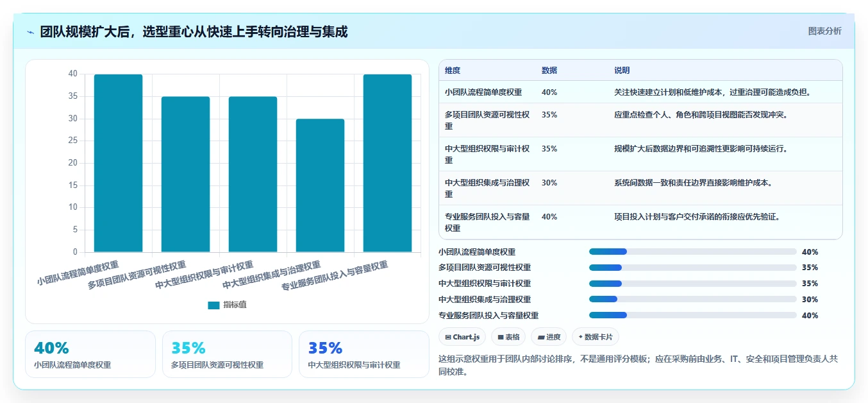Click the lightning icon beside the title
Image resolution: width=868 pixels, height=403 pixels.
pyautogui.click(x=30, y=32)
